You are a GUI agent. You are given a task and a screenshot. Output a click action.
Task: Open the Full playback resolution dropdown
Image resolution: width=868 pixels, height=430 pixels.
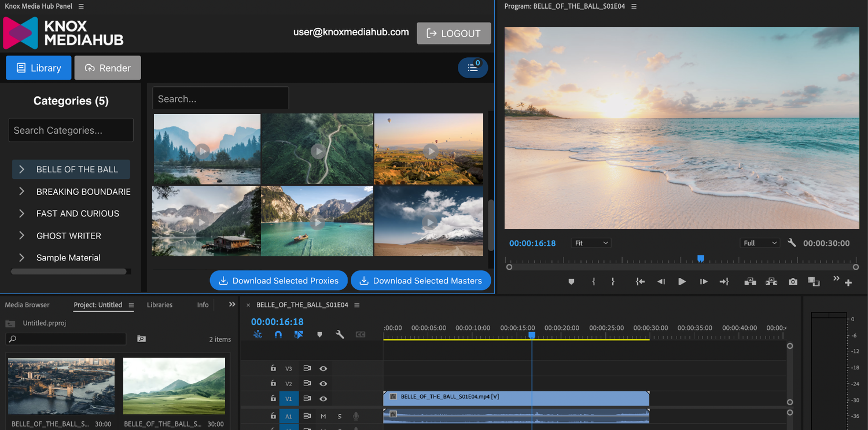760,243
